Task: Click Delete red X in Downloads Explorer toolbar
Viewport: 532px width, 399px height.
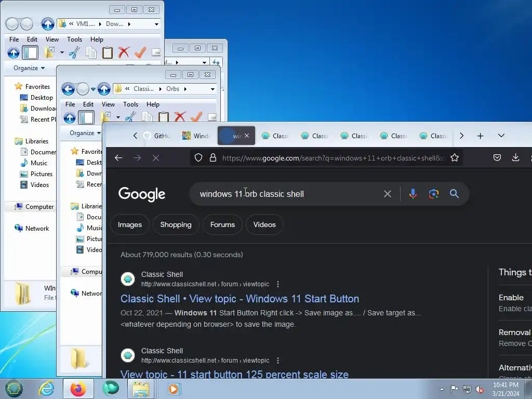Action: point(124,52)
